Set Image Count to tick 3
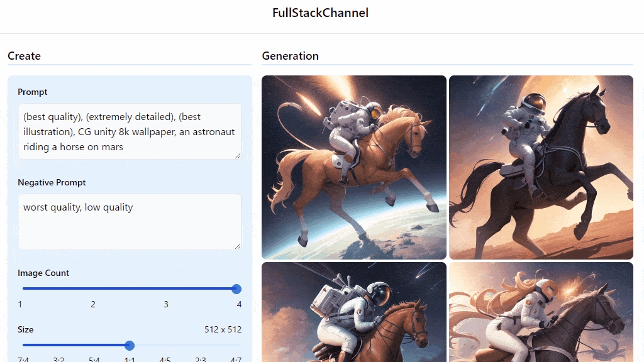 click(166, 305)
